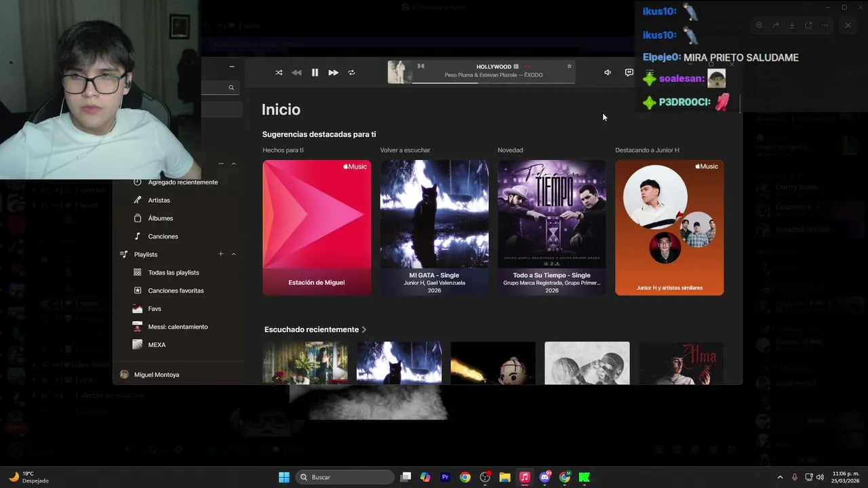Skip back to previous track
The width and height of the screenshot is (868, 488).
(x=296, y=73)
